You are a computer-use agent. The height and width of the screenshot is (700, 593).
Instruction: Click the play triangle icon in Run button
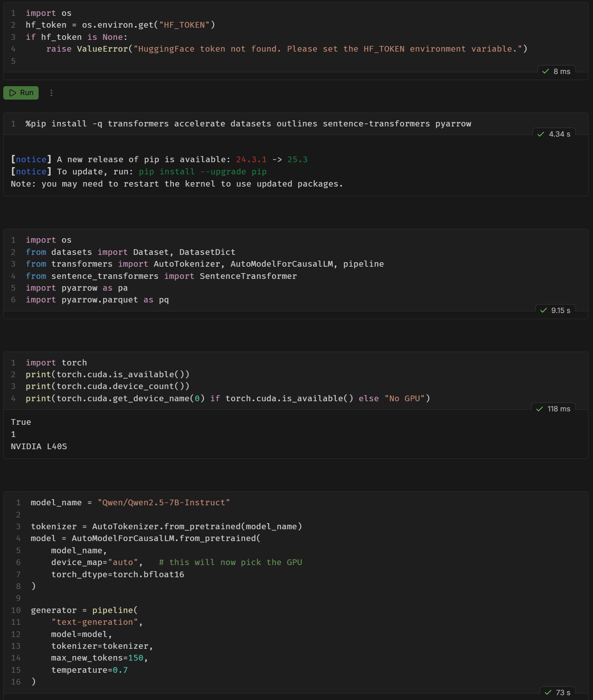pos(13,93)
